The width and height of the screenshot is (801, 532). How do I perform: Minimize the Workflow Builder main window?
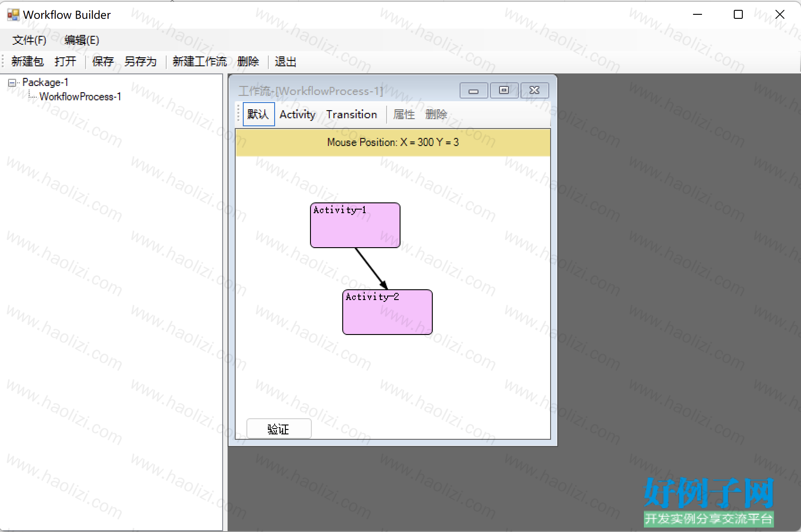coord(698,15)
